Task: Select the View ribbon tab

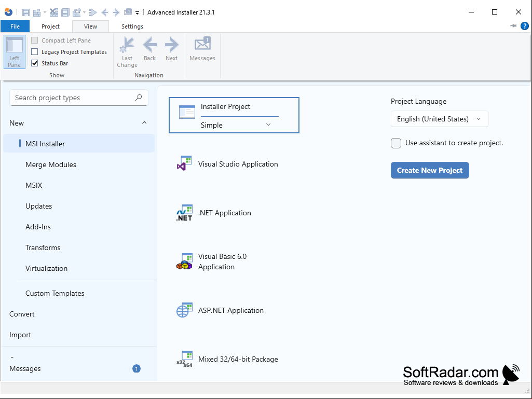Action: tap(91, 26)
